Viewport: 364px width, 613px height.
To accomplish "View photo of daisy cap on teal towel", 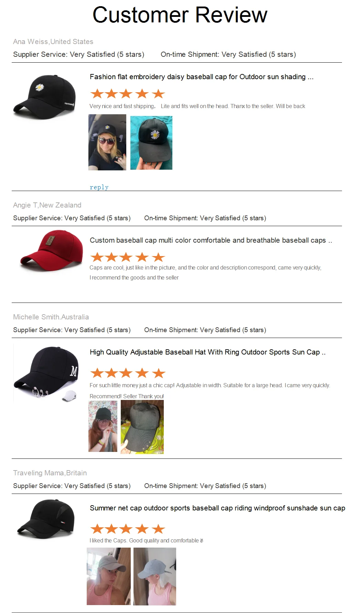I will click(151, 142).
